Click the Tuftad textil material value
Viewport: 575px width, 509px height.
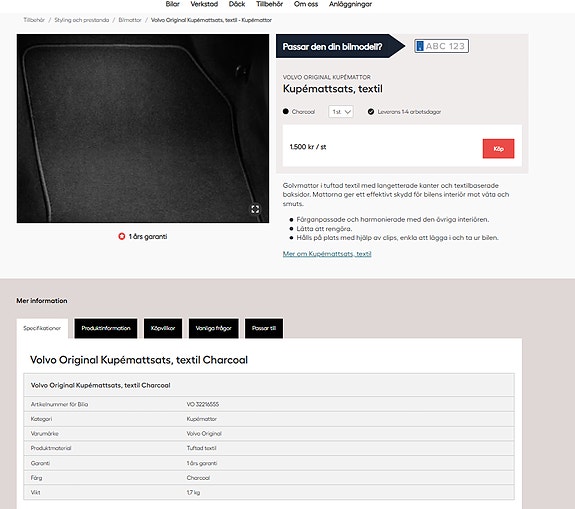coord(201,448)
